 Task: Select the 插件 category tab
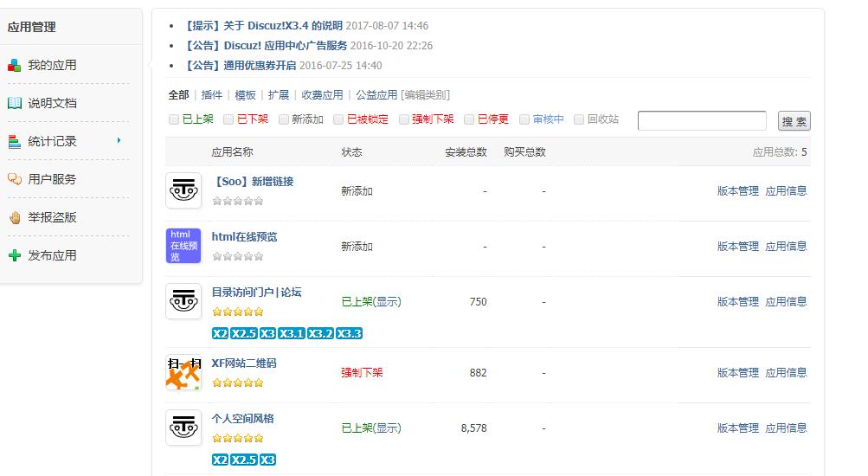212,95
